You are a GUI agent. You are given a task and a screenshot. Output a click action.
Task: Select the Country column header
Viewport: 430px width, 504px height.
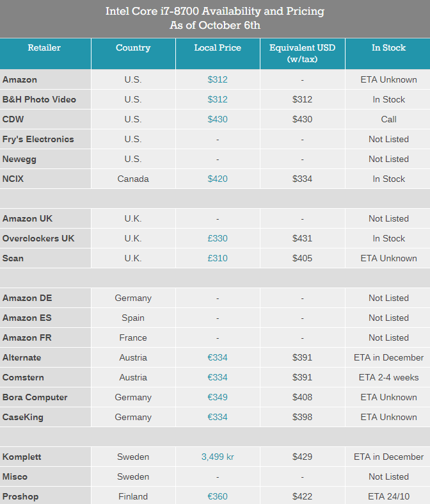point(133,54)
